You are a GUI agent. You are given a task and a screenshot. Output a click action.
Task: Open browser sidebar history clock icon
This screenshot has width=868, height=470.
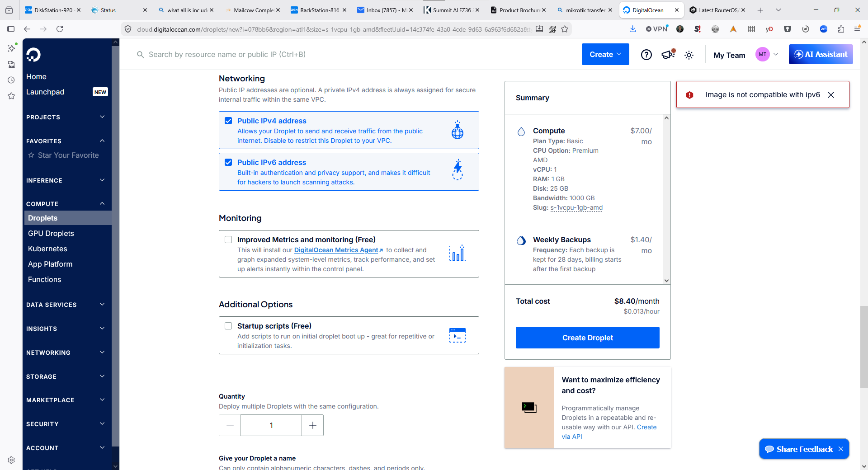click(11, 80)
